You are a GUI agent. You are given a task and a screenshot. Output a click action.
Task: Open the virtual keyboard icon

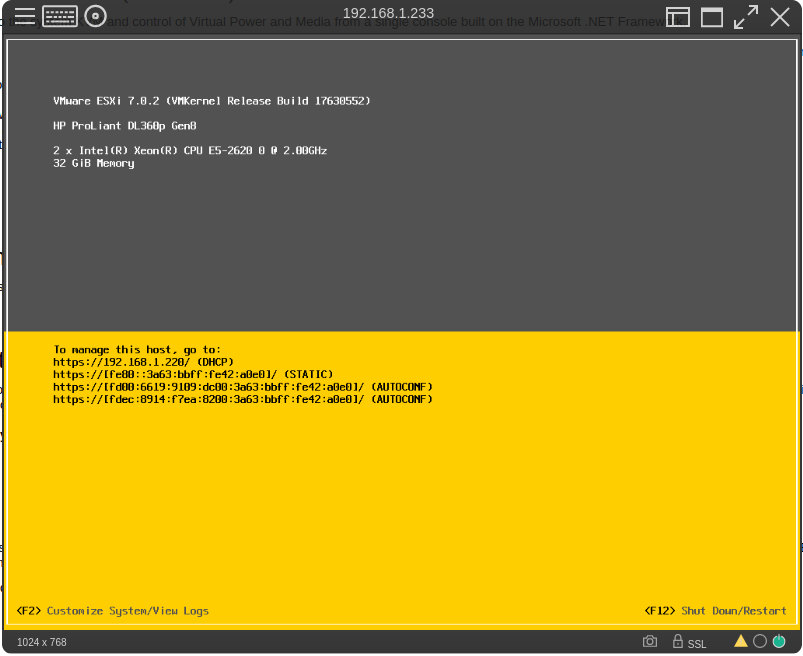click(x=60, y=16)
